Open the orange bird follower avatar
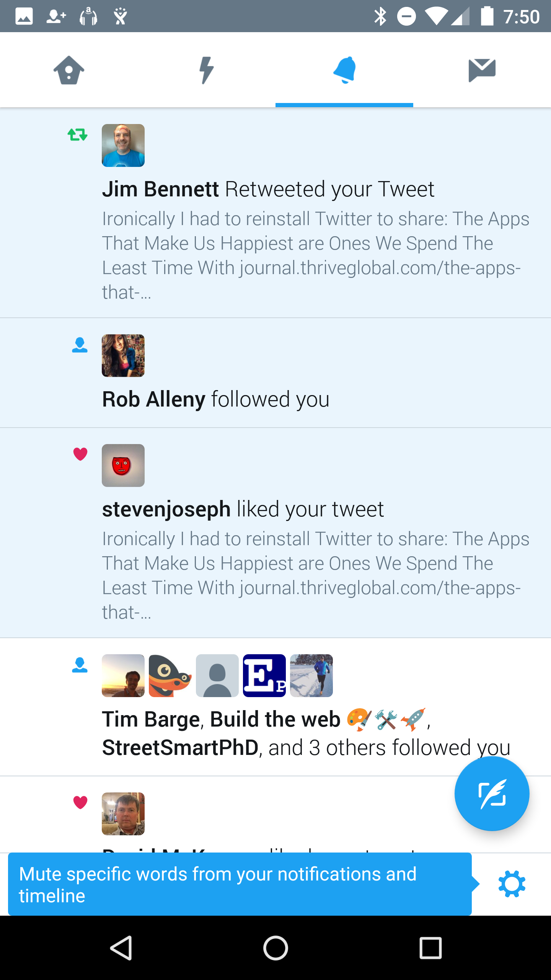The width and height of the screenshot is (551, 980). tap(170, 676)
